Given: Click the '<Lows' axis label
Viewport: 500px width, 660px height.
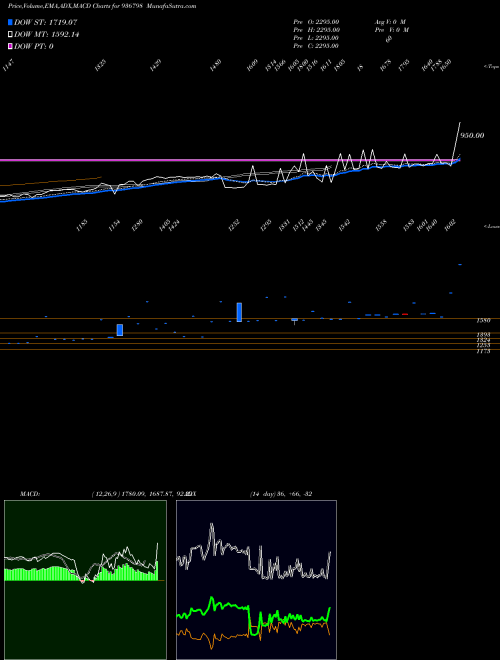Looking at the screenshot, I should click(491, 226).
